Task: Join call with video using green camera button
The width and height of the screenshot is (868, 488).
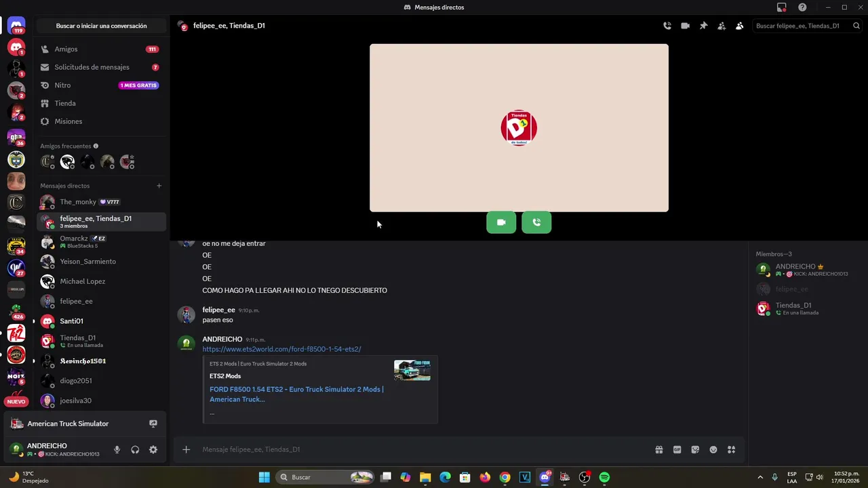Action: click(x=501, y=222)
